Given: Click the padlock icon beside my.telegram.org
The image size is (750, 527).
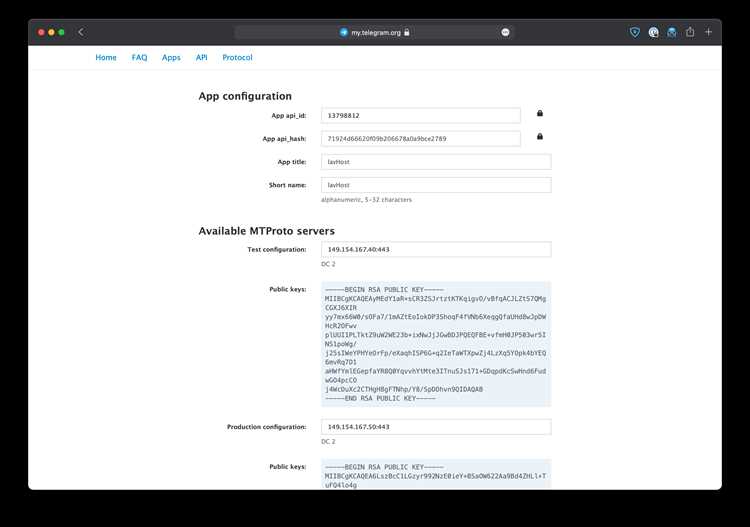Looking at the screenshot, I should [407, 32].
